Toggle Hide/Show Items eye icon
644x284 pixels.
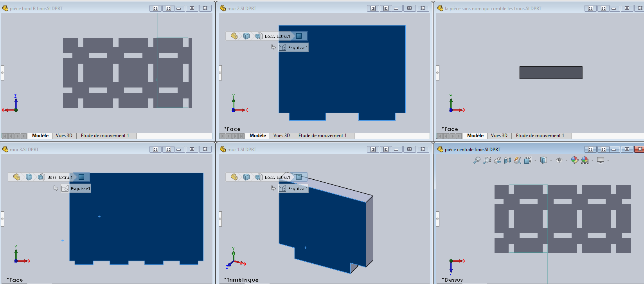point(559,160)
